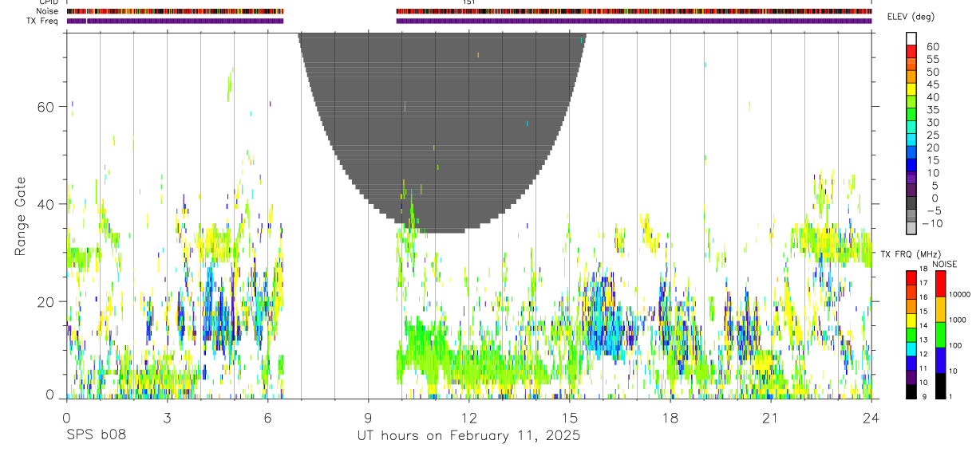Select the white top cell of elevation colorbar

point(911,37)
